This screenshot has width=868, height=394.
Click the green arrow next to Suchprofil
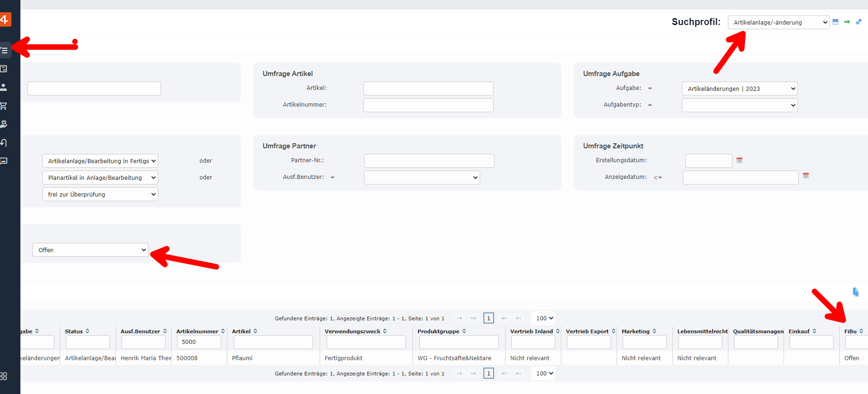(847, 22)
